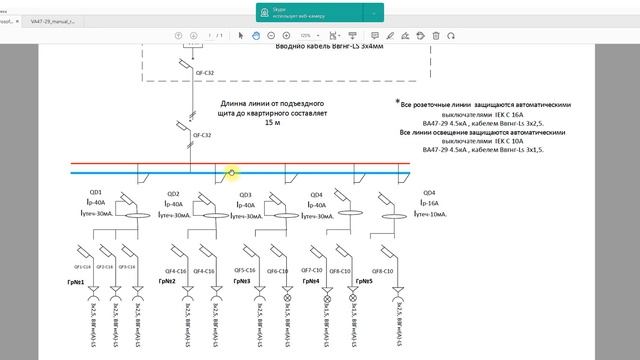Screen dimensions: 640x360
Task: Click the text 'Все линии освещение защищаются автоматическими'
Action: pos(482,132)
